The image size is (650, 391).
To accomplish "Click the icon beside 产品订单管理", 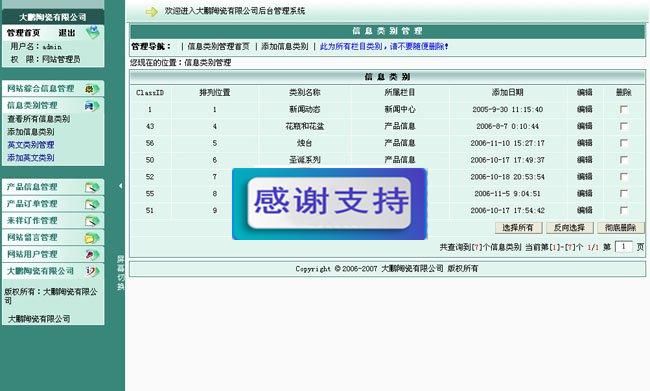I will (x=92, y=204).
